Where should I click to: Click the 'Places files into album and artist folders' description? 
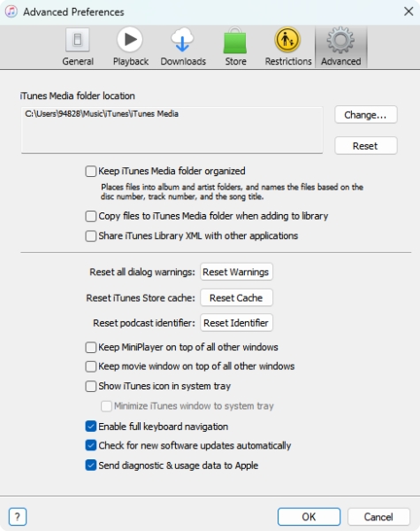click(x=233, y=192)
